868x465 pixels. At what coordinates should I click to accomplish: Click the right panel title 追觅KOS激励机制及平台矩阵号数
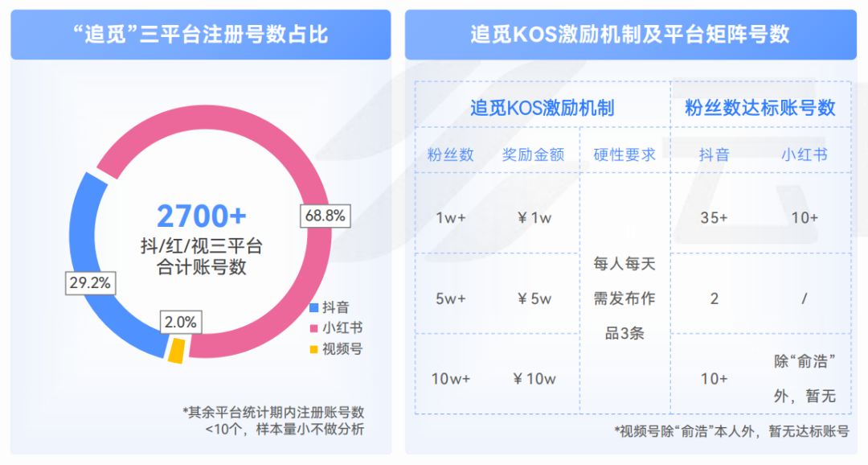pos(630,35)
